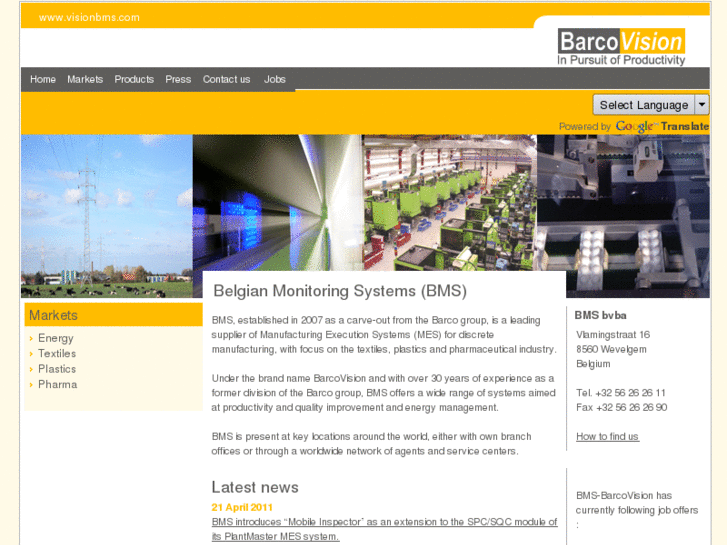Select Pharma in the Markets list

(x=57, y=385)
